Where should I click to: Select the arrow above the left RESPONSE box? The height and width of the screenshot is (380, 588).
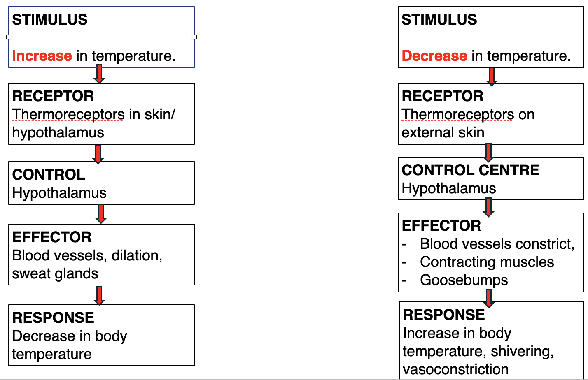pos(99,295)
